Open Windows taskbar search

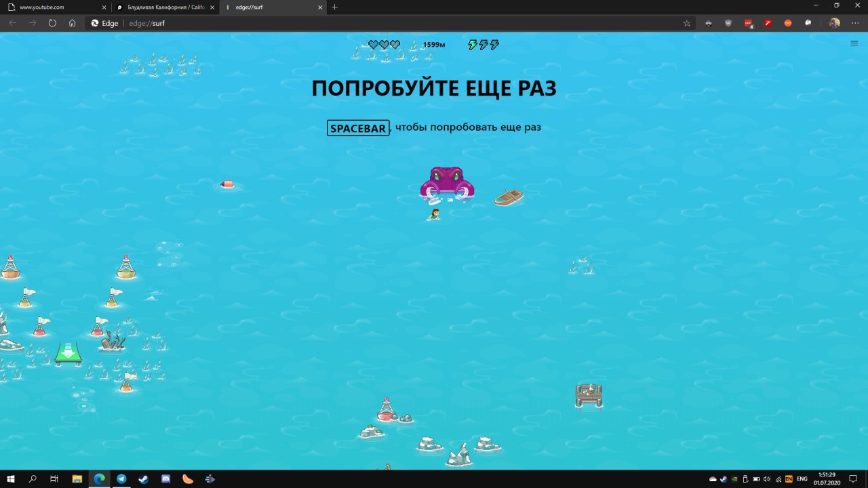33,479
